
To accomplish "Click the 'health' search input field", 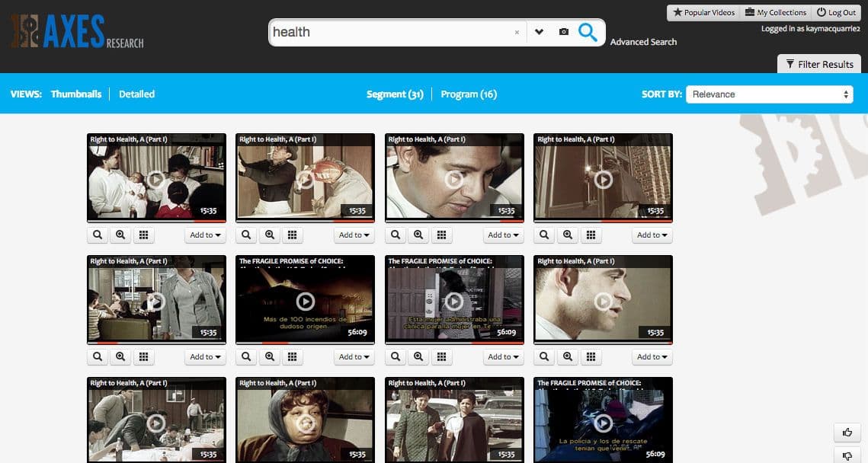I will tap(391, 32).
